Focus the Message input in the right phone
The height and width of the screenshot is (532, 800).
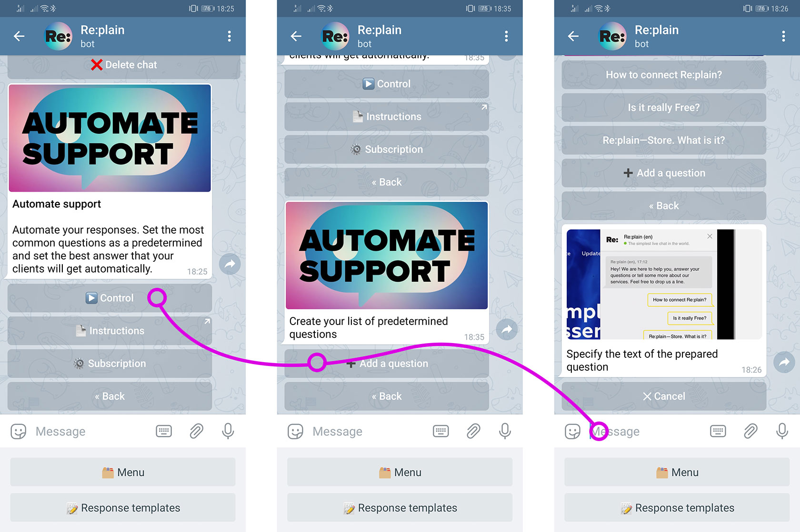pyautogui.click(x=645, y=432)
